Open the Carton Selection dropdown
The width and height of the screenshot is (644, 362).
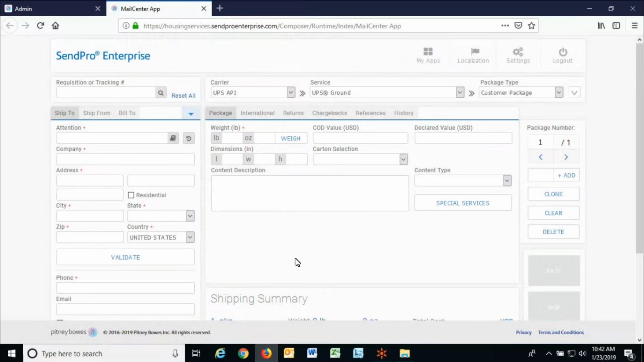403,159
